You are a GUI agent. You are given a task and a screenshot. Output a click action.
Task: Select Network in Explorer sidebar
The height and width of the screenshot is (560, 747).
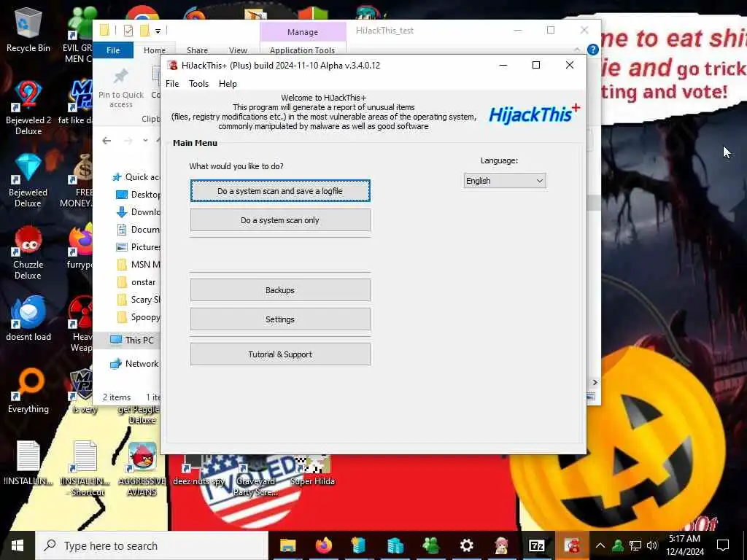(134, 364)
